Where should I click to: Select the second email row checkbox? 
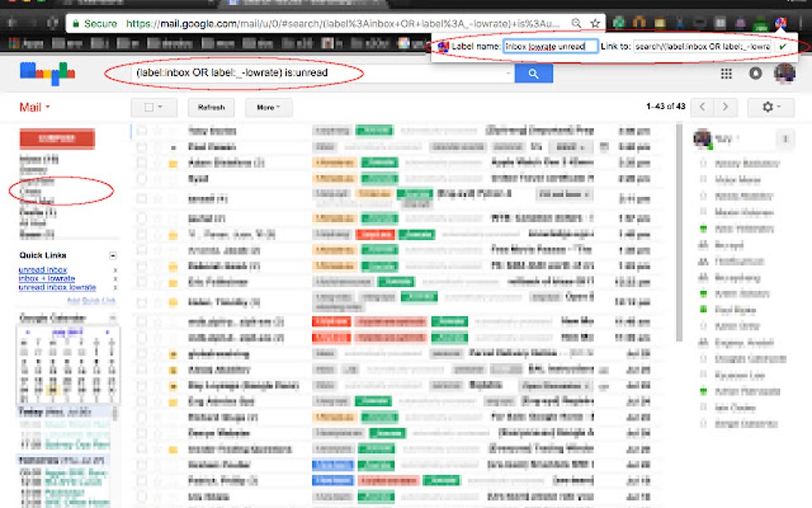click(x=142, y=147)
